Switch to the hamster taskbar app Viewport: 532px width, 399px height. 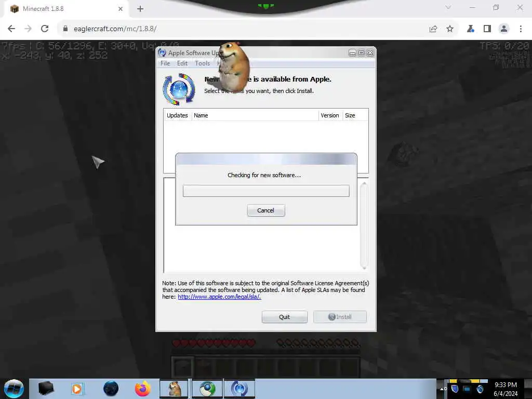175,389
